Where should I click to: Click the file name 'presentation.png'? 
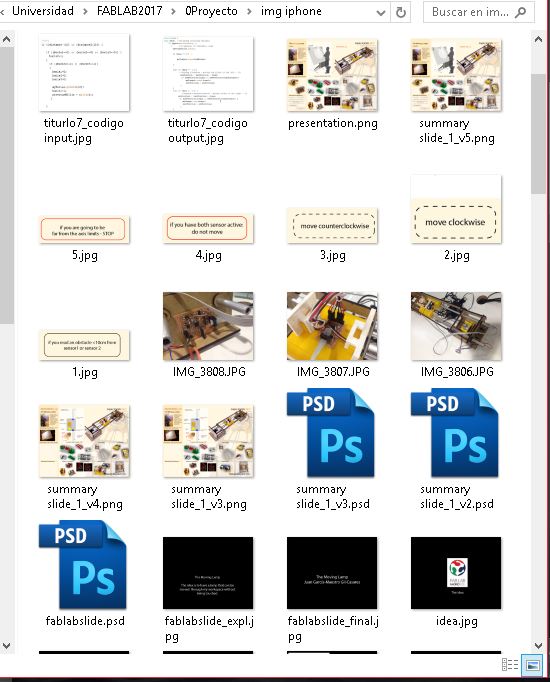point(333,123)
